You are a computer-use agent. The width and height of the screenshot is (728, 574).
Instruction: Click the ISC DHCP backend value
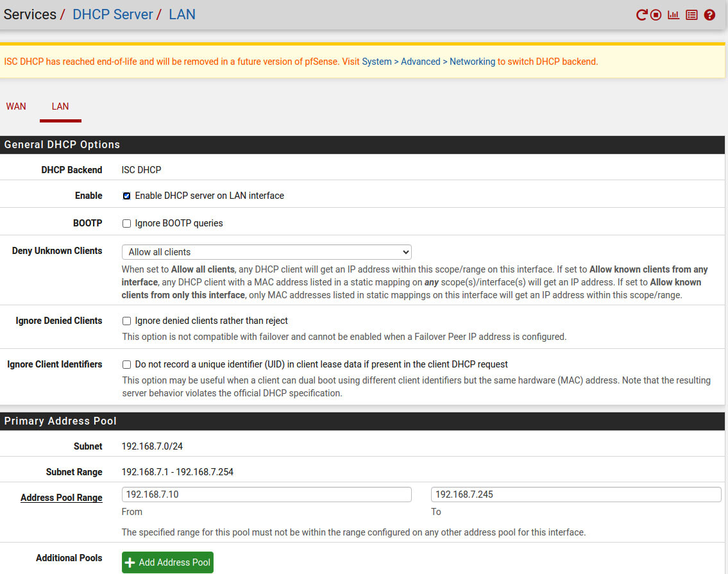(141, 170)
